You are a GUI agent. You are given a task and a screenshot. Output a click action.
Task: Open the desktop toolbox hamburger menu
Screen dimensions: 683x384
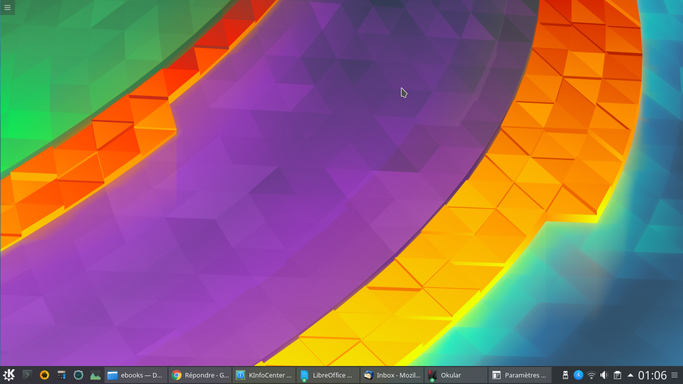pos(7,7)
